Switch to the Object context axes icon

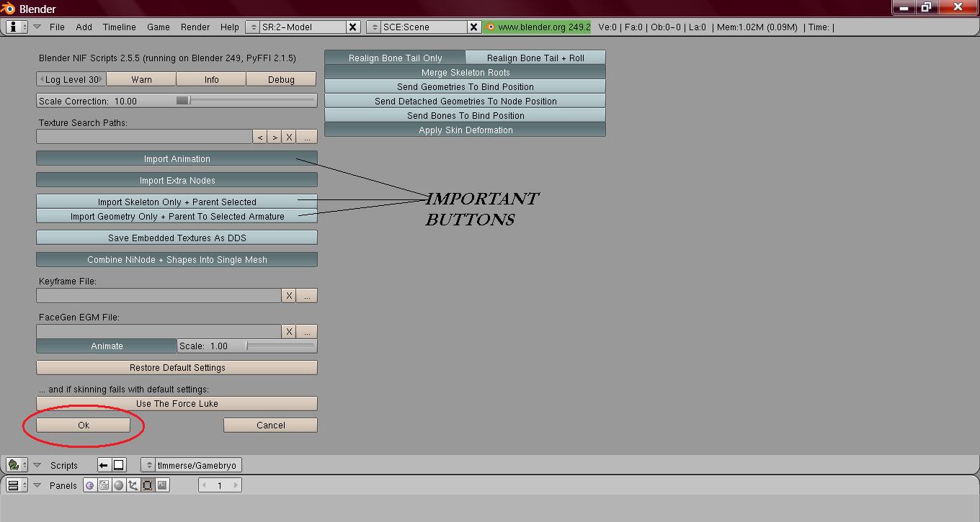(133, 485)
